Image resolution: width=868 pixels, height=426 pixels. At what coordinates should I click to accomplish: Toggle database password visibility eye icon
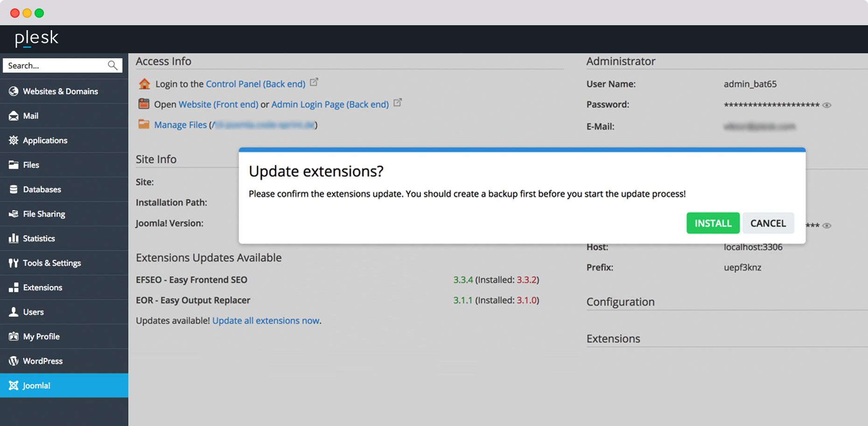click(826, 226)
